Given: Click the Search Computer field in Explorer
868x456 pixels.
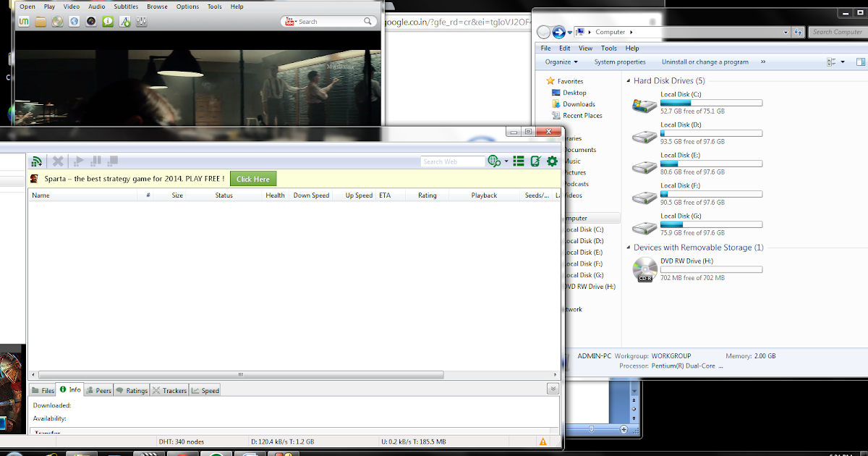Looking at the screenshot, I should tap(837, 32).
